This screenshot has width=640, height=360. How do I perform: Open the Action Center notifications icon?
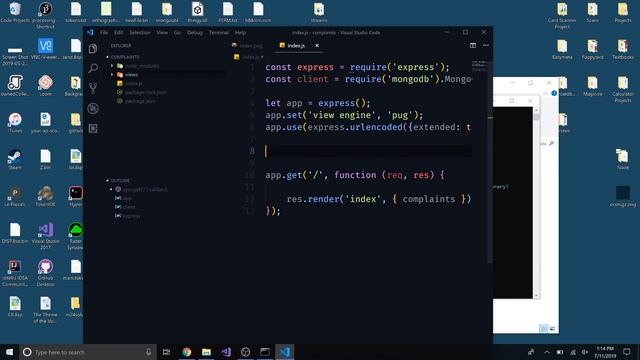(x=627, y=352)
